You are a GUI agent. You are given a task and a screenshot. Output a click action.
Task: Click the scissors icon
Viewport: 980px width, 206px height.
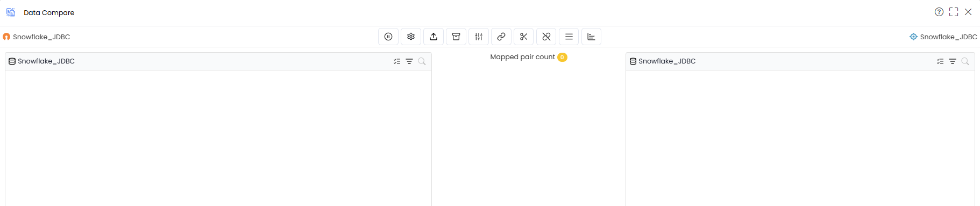(524, 37)
